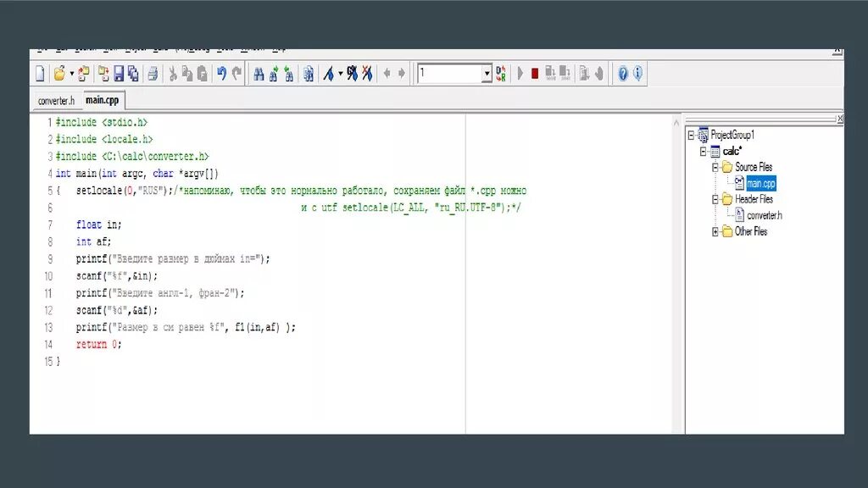Click the second step icon after Stop
Screen dimensions: 868x488
pos(565,74)
